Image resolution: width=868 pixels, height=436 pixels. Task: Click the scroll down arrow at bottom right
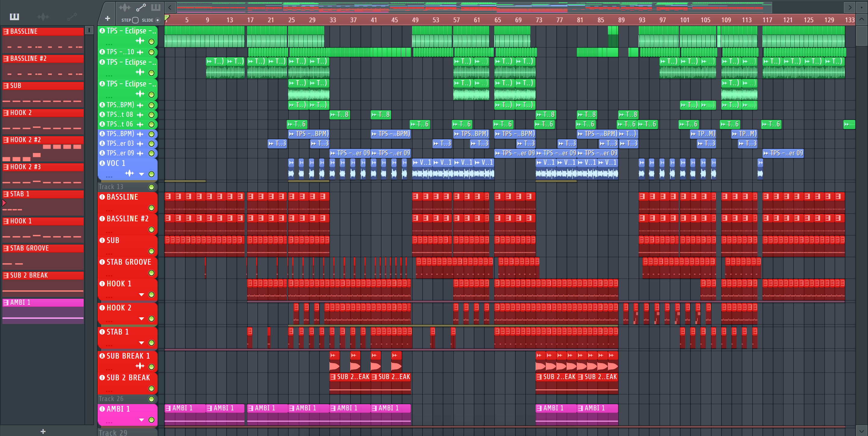(x=861, y=431)
